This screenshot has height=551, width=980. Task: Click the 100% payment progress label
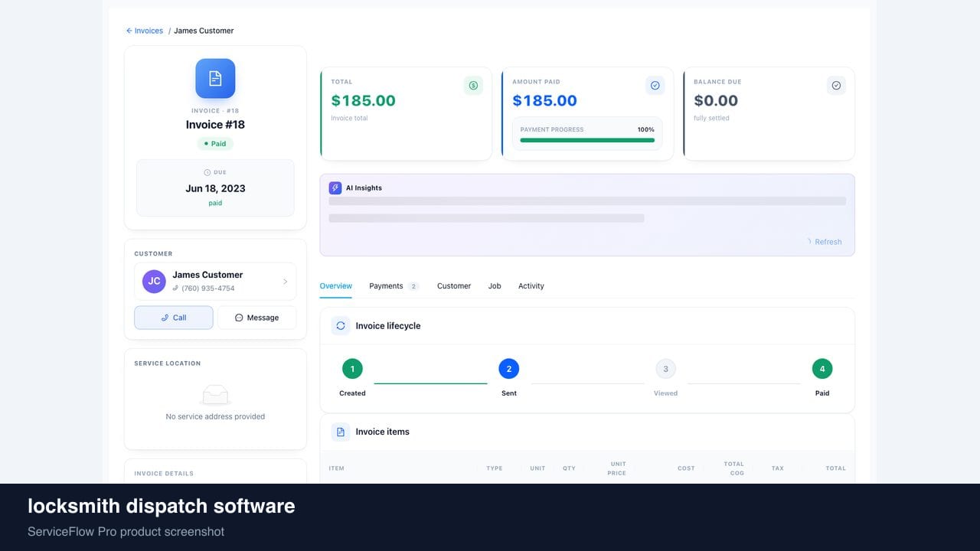[x=646, y=129]
